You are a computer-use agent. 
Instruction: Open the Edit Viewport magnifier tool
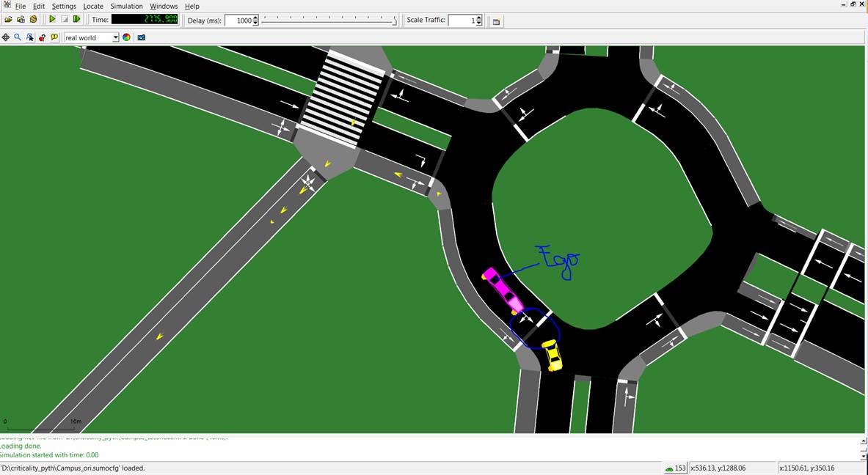(x=18, y=37)
